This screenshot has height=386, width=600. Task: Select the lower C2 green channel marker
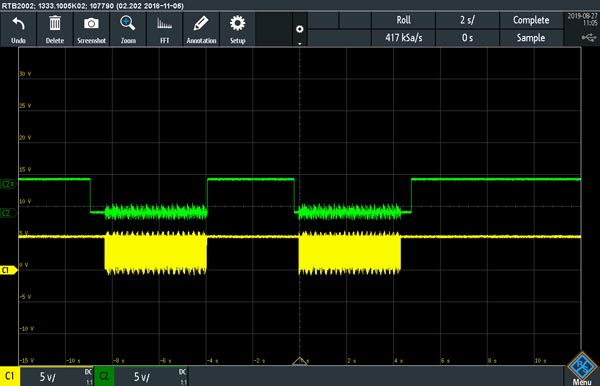tap(8, 213)
